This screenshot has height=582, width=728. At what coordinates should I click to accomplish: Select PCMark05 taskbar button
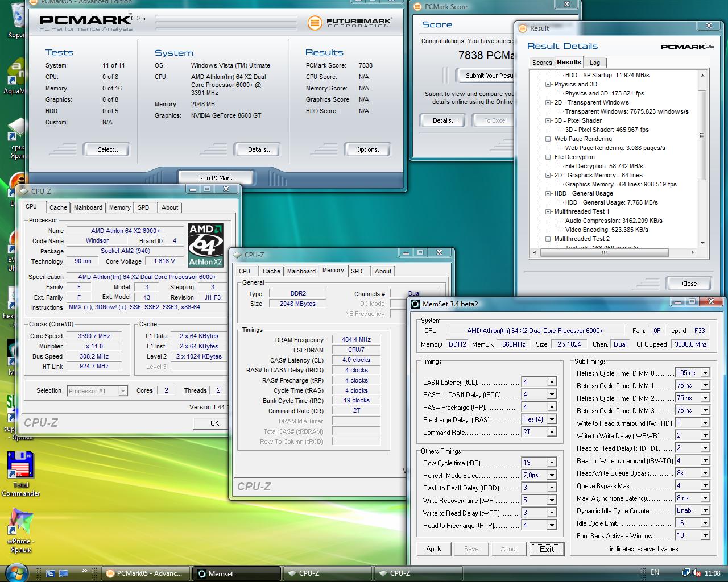(146, 573)
